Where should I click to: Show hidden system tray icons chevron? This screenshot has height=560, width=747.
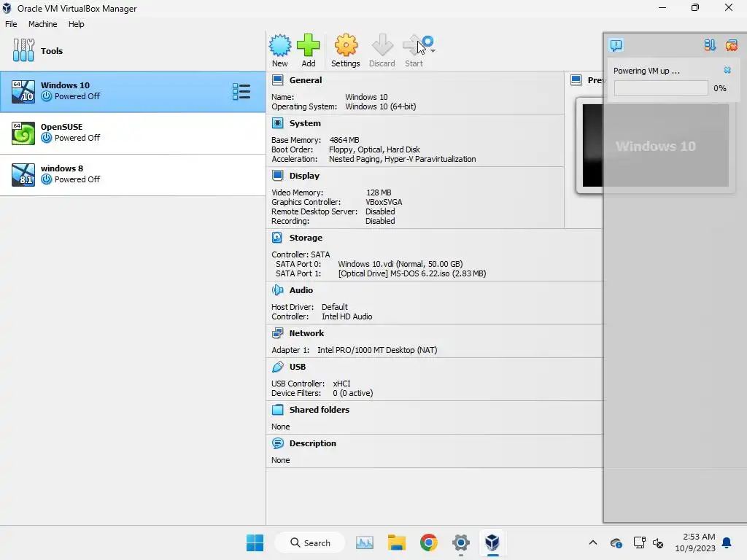[x=592, y=542]
